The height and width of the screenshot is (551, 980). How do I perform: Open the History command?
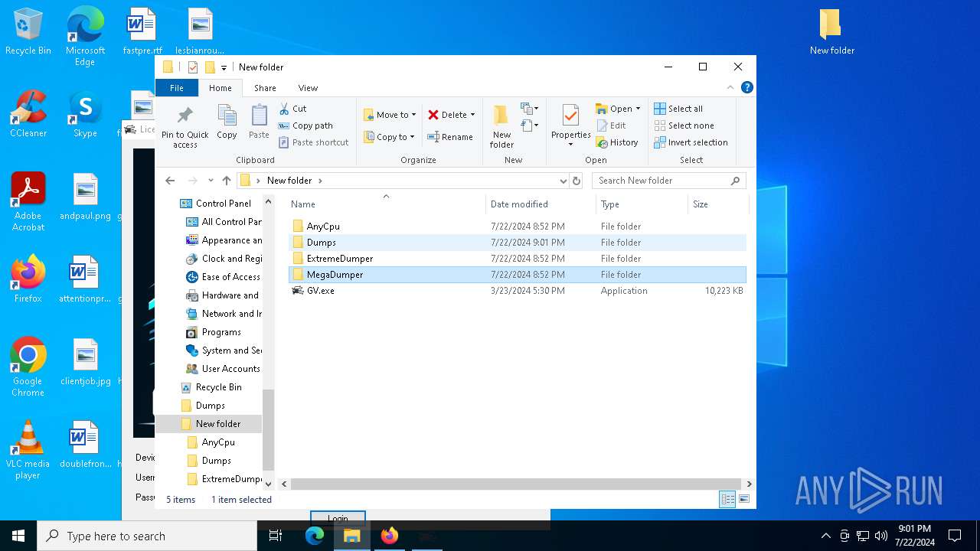tap(616, 142)
